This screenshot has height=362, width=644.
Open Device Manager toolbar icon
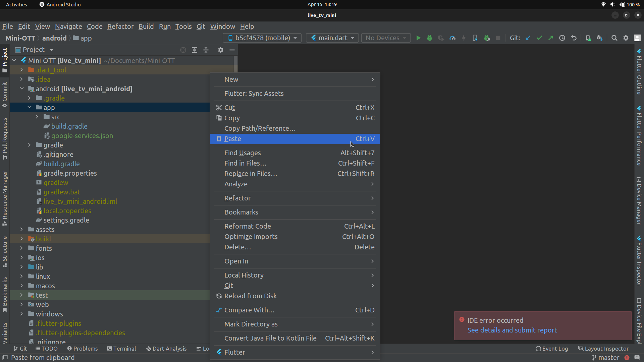point(588,38)
